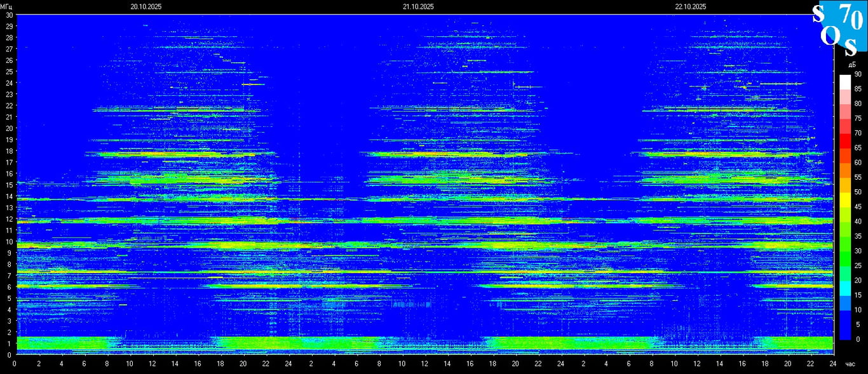Viewport: 868px width, 374px height.
Task: Click the МГц frequency unit label
Action: (x=6, y=6)
